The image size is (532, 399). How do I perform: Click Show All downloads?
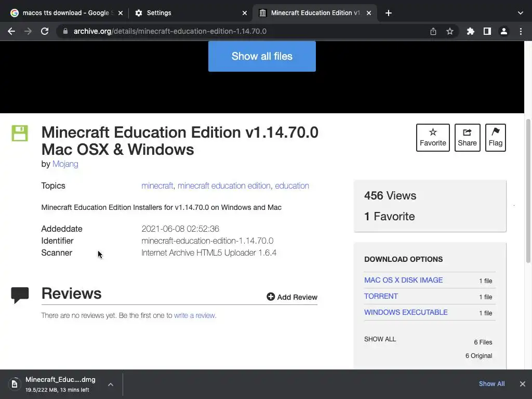point(491,384)
